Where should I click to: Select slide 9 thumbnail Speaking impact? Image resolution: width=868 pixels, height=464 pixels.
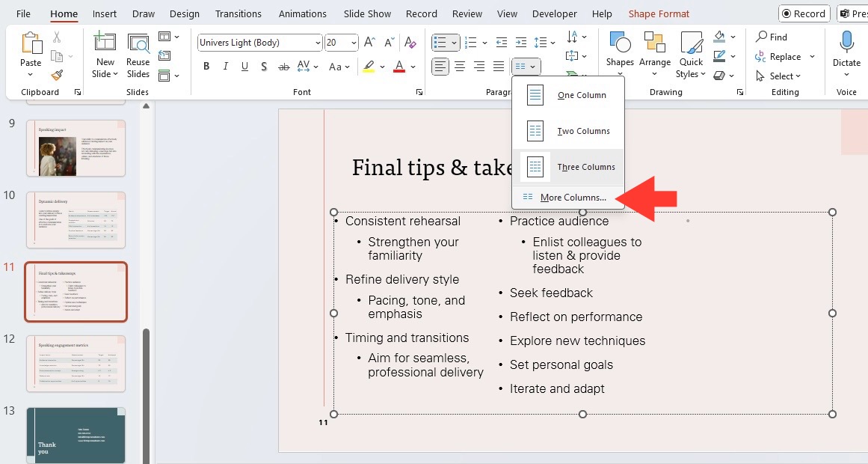(x=76, y=149)
